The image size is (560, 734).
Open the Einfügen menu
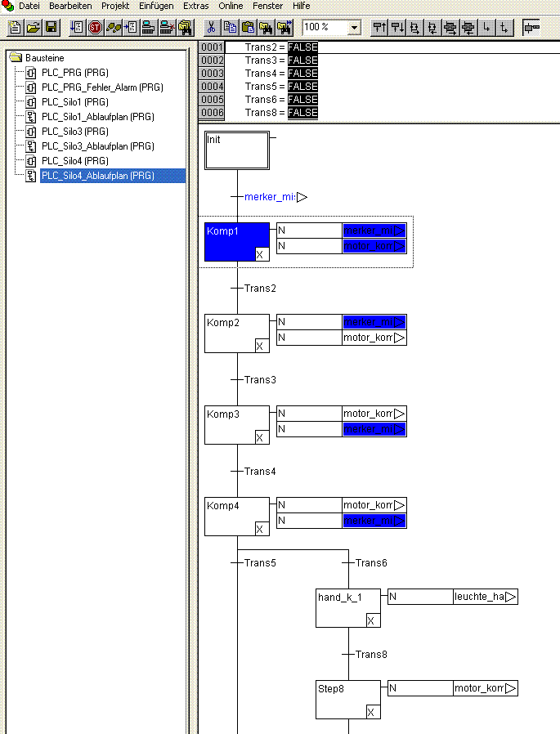click(x=156, y=6)
